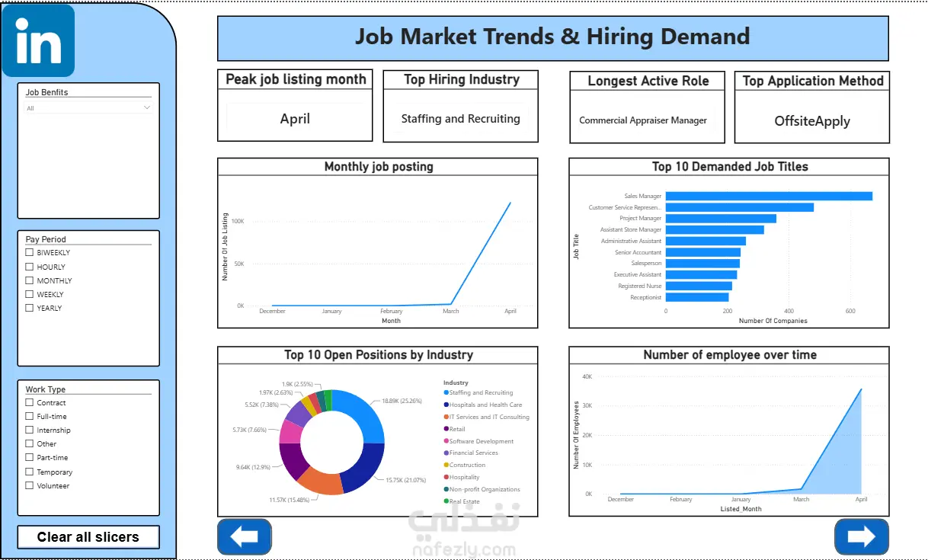Viewport: 928px width, 560px height.
Task: Select IT Services and IT Consulting legend swatch
Action: click(446, 417)
